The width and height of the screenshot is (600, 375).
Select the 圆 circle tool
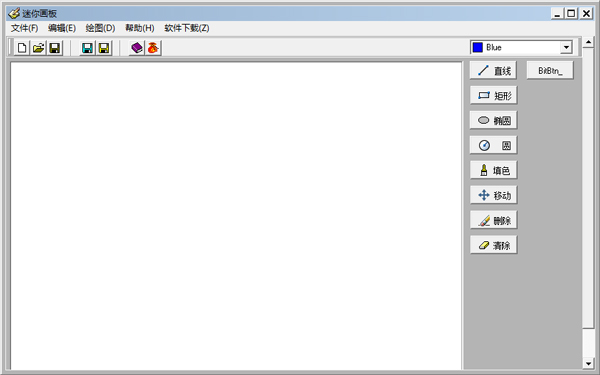click(x=494, y=145)
